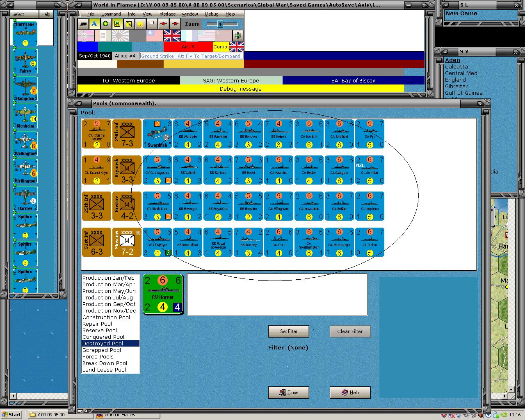This screenshot has width=525, height=420.
Task: Select Repair Pool in the list
Action: click(110, 324)
